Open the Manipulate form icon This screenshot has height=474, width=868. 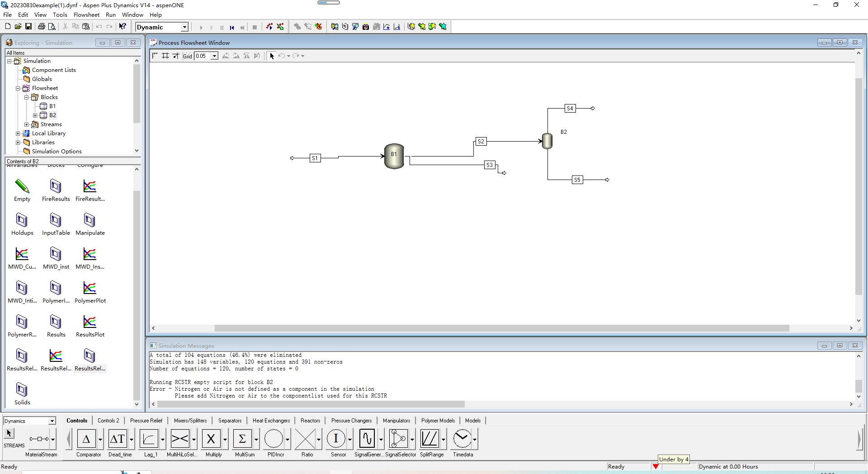90,224
